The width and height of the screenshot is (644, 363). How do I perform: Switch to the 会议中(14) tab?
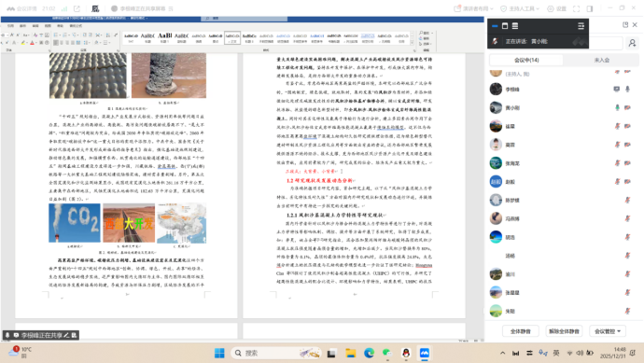526,60
